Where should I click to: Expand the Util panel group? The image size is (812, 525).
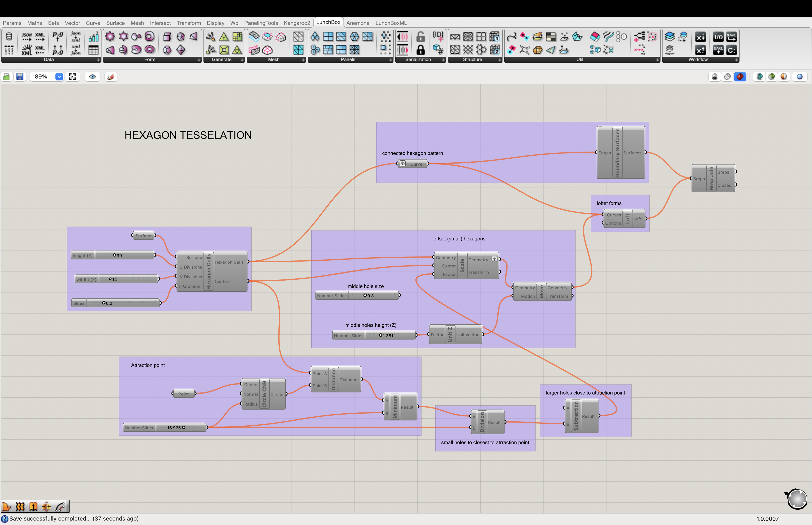click(x=657, y=60)
